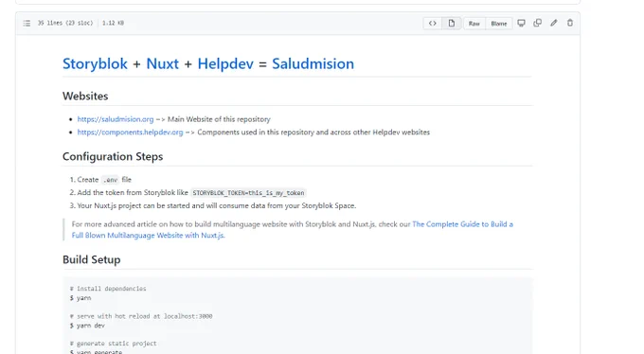Visit https://saludmision.org link
This screenshot has height=354, width=644.
[116, 119]
